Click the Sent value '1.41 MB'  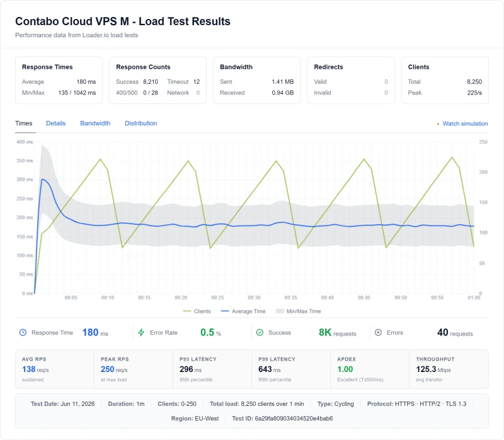(282, 82)
